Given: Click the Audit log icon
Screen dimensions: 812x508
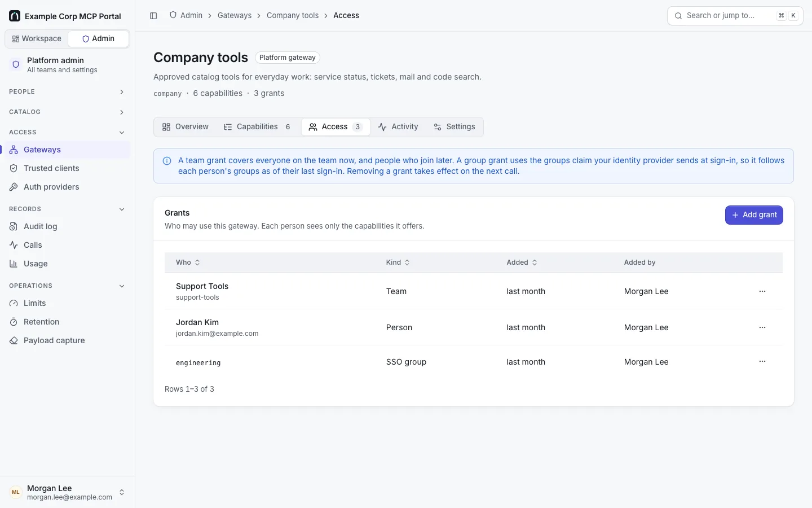Looking at the screenshot, I should point(14,226).
